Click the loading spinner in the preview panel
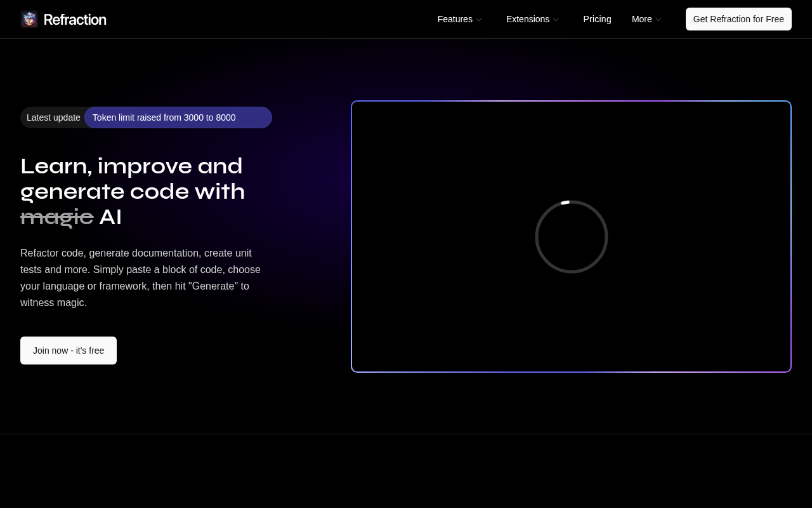This screenshot has height=508, width=812. pos(571,237)
